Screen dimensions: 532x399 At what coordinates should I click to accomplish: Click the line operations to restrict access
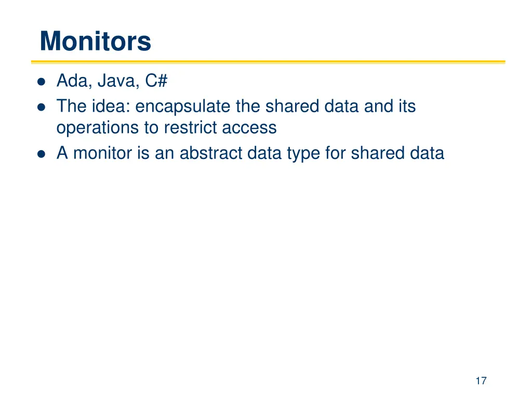(167, 128)
